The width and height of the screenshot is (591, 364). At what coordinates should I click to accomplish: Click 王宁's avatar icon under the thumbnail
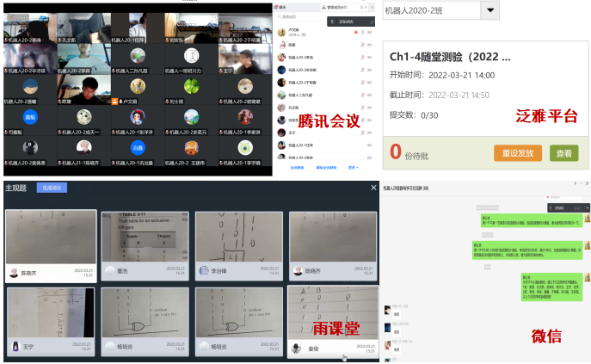[15, 347]
